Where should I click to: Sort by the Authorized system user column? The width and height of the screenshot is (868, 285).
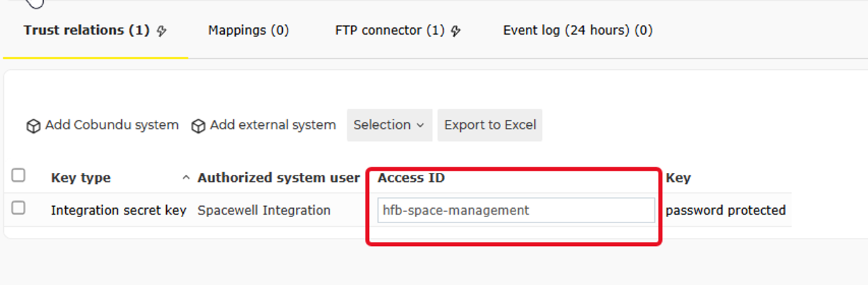tap(279, 177)
